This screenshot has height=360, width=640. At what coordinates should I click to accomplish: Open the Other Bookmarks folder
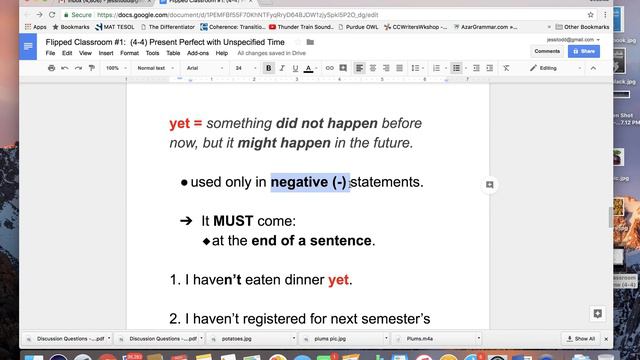coord(582,27)
